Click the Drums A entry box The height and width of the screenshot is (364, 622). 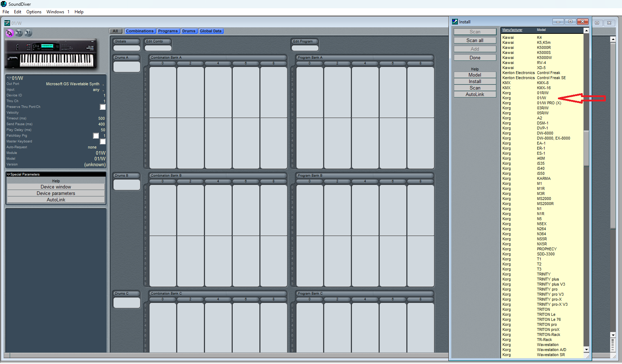[127, 67]
